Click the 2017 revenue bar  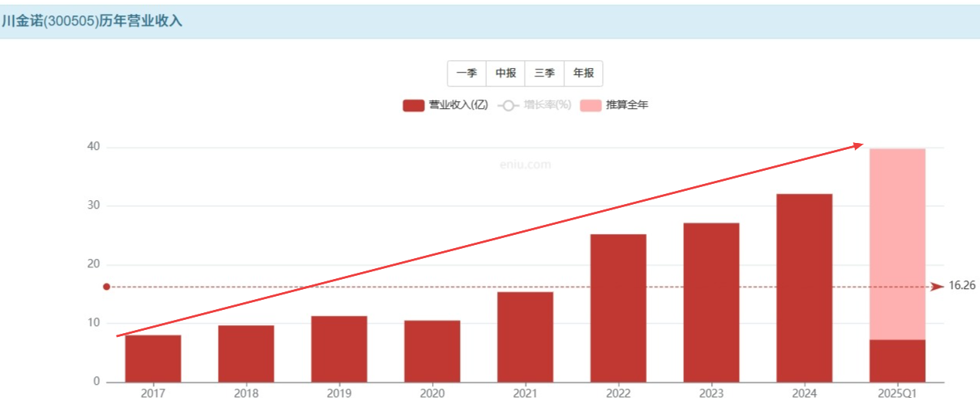click(x=153, y=359)
